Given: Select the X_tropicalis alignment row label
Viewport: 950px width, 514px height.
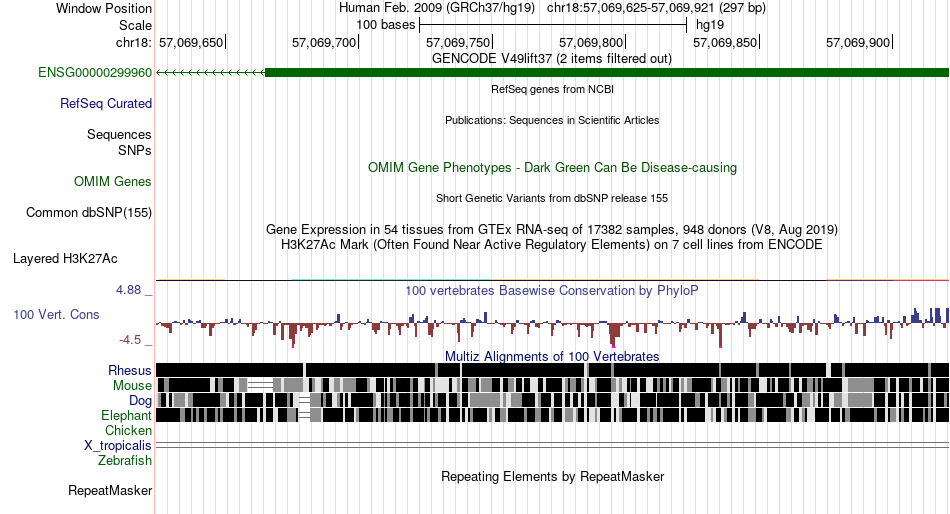Looking at the screenshot, I should pos(118,446).
